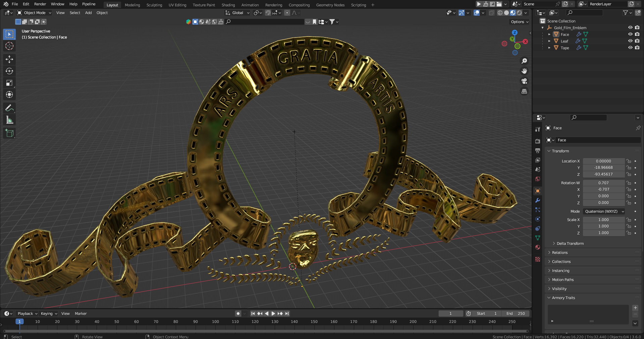Switch to the Shading workspace tab

pos(228,5)
